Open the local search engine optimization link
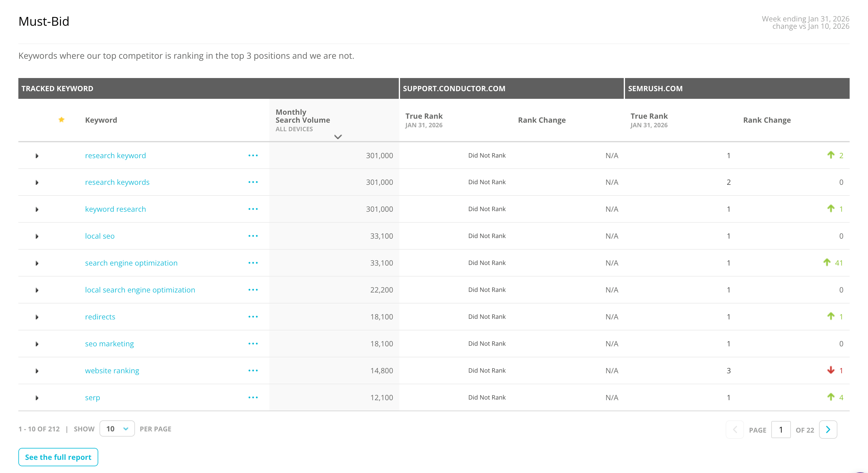868x473 pixels. coord(140,290)
